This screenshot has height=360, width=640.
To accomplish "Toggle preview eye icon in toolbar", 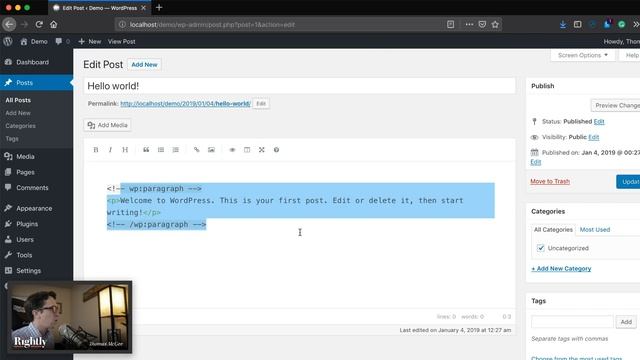I will tap(232, 150).
